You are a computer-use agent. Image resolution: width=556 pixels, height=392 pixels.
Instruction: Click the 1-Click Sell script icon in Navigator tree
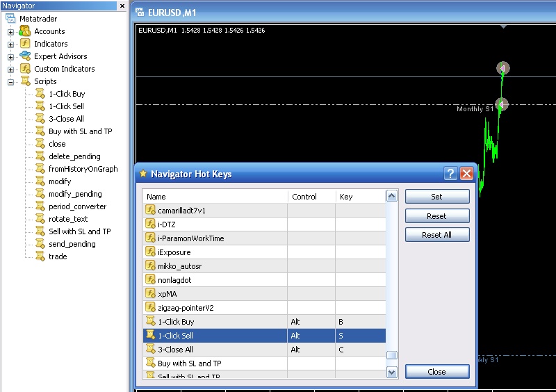(40, 106)
